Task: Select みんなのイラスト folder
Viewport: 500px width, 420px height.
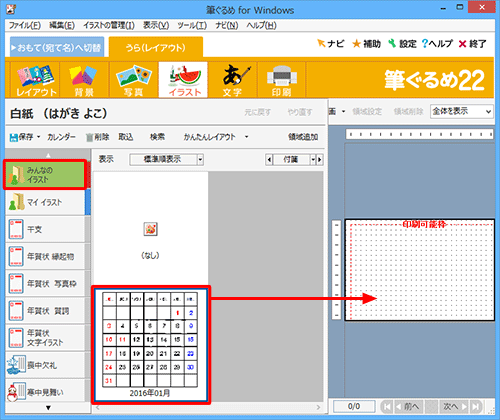Action: click(x=45, y=175)
